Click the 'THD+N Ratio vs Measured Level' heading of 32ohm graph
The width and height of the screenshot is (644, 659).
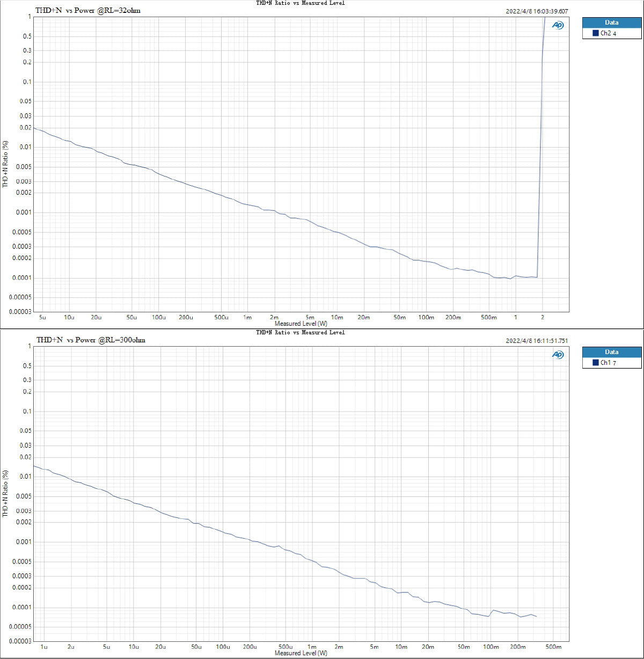(x=301, y=3)
